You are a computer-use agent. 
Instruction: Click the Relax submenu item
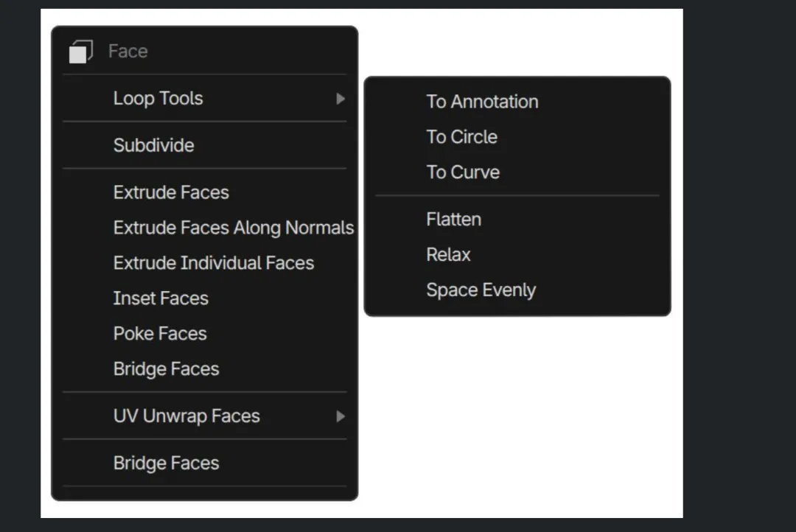[x=448, y=255]
